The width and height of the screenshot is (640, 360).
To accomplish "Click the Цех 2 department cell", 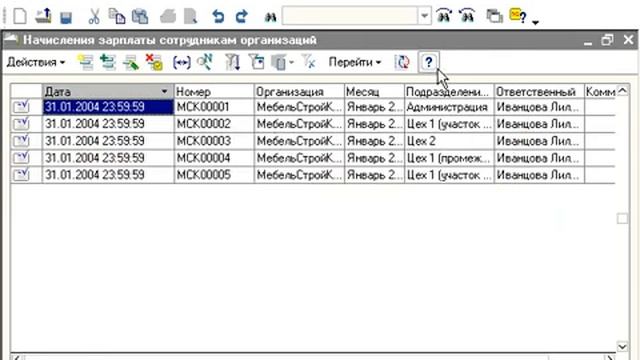I will [449, 141].
